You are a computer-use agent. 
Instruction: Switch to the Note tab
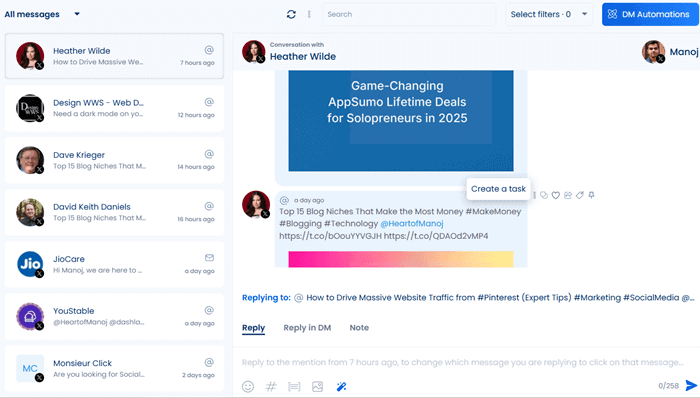point(359,328)
